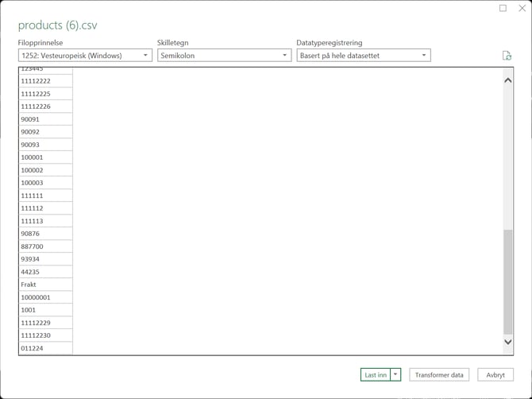Click the Transformer data button
532x399 pixels.
point(439,374)
